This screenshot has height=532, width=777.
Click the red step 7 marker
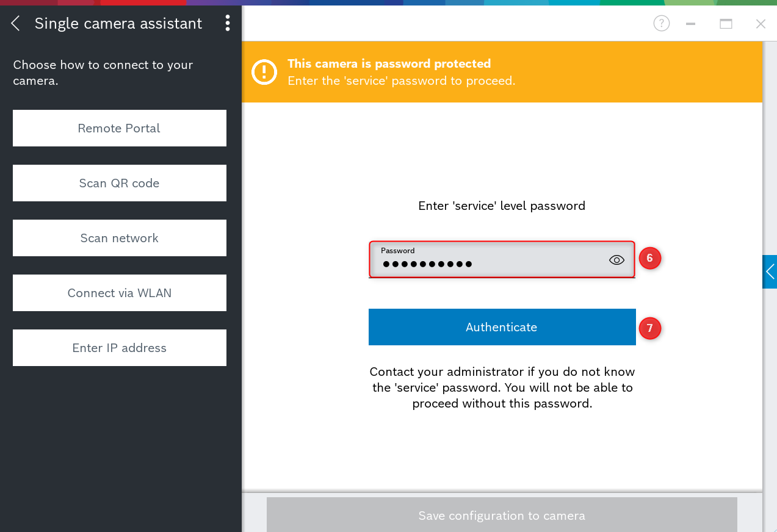pyautogui.click(x=650, y=328)
